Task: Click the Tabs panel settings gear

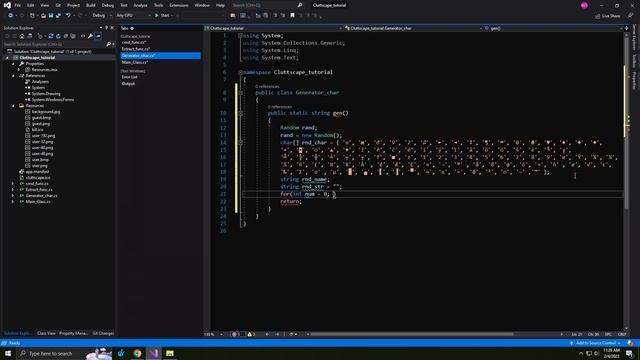Action: click(x=132, y=28)
